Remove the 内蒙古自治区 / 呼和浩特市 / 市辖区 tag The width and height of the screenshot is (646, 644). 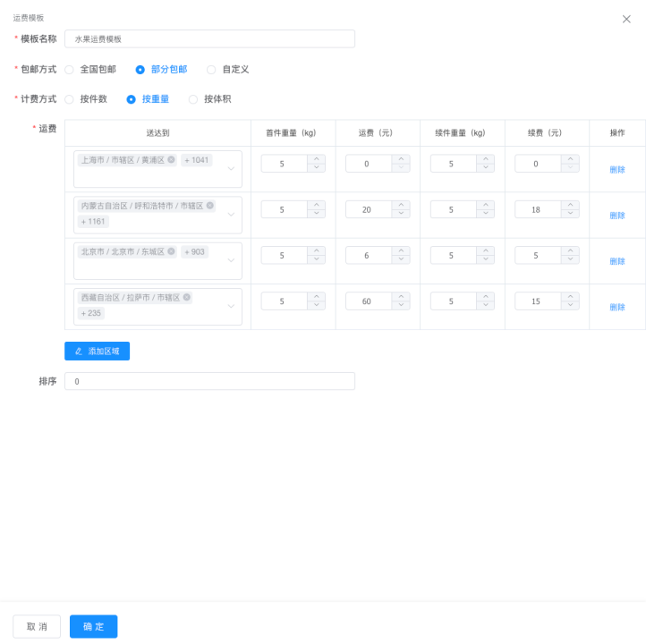pos(209,206)
